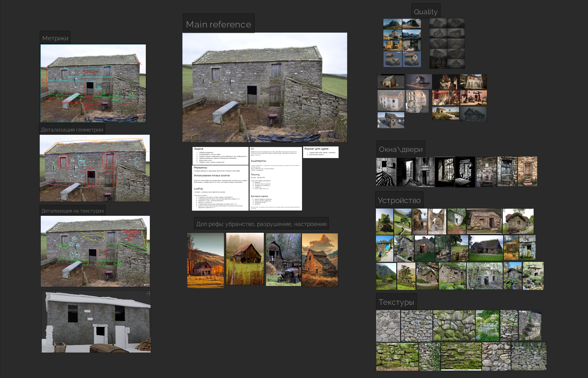Click the "Устройство" section label
Image resolution: width=588 pixels, height=378 pixels.
point(399,200)
